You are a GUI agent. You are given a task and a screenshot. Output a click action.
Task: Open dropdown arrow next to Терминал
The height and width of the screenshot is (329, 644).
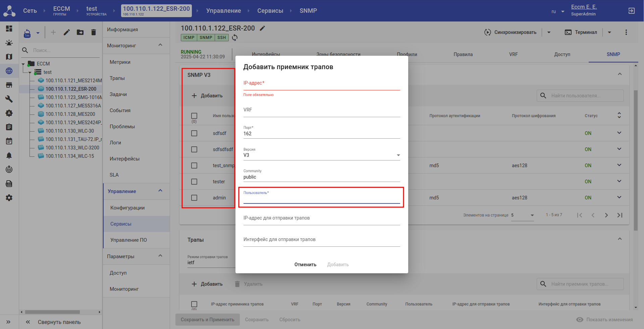pos(609,32)
